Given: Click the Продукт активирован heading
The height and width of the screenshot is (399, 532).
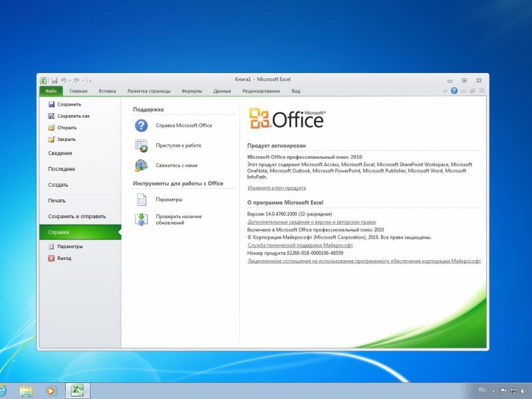Looking at the screenshot, I should pos(277,146).
